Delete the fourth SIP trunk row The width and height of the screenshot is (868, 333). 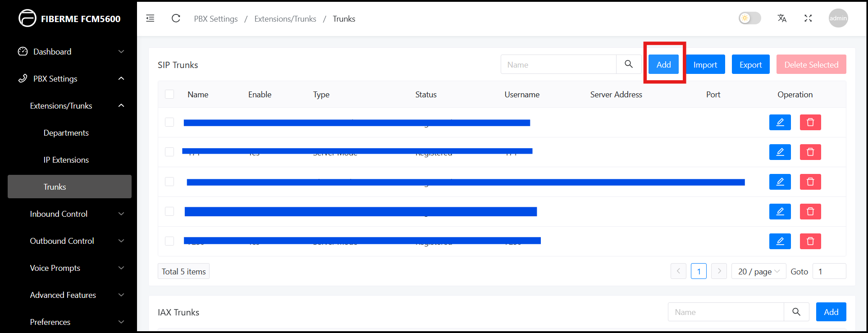810,211
